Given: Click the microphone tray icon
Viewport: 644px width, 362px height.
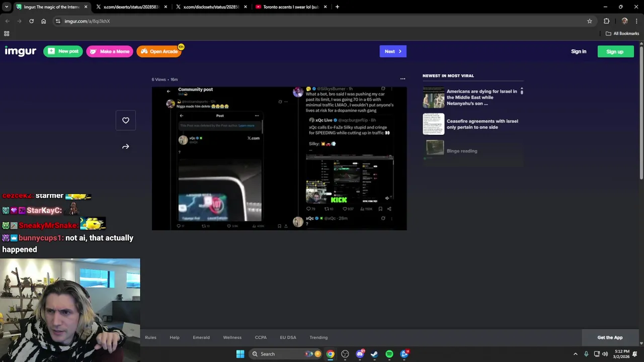Looking at the screenshot, I should pyautogui.click(x=586, y=354).
